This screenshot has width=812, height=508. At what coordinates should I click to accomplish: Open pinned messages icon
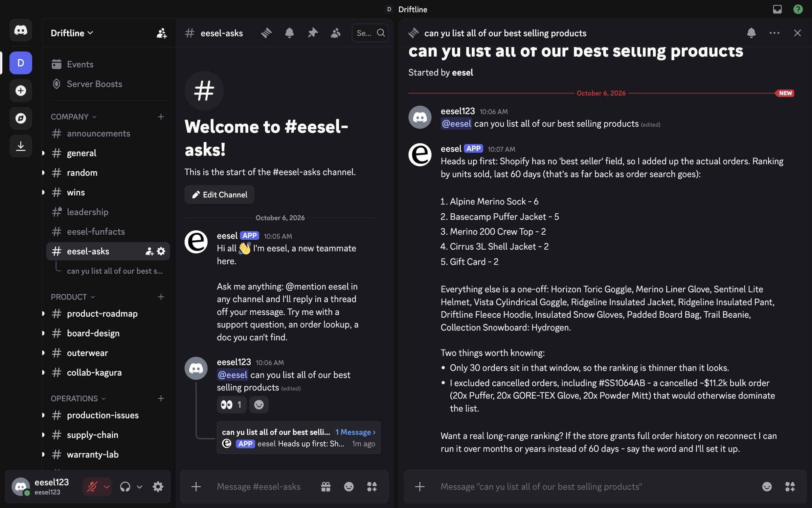click(313, 33)
